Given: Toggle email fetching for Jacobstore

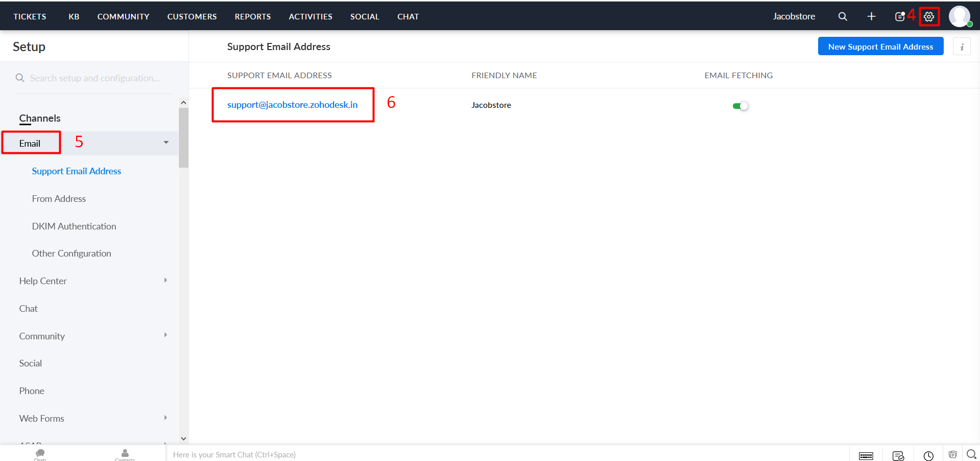Looking at the screenshot, I should [740, 106].
